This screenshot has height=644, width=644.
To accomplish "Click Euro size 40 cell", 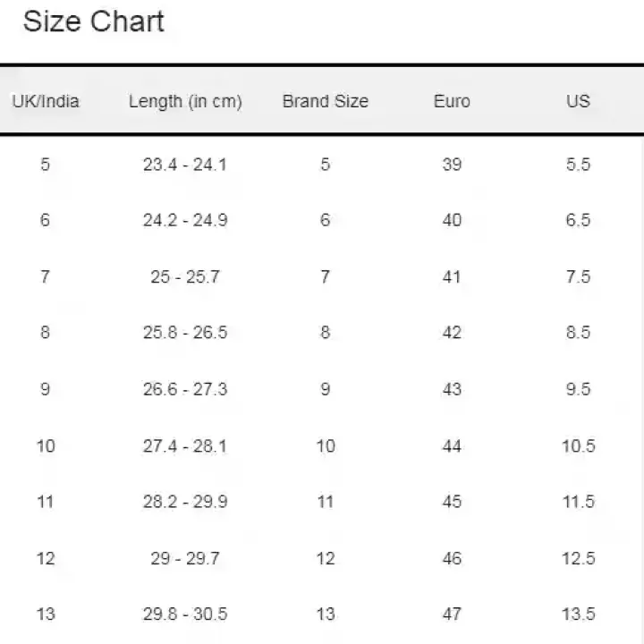I will coord(452,220).
